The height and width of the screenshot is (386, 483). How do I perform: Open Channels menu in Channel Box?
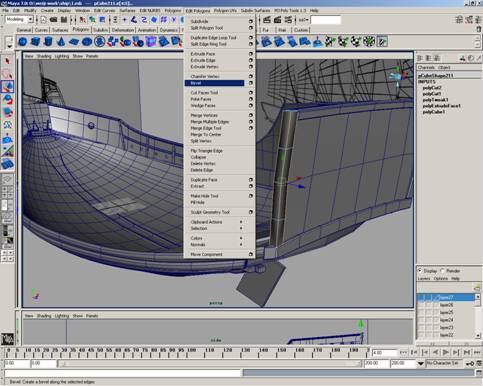426,67
